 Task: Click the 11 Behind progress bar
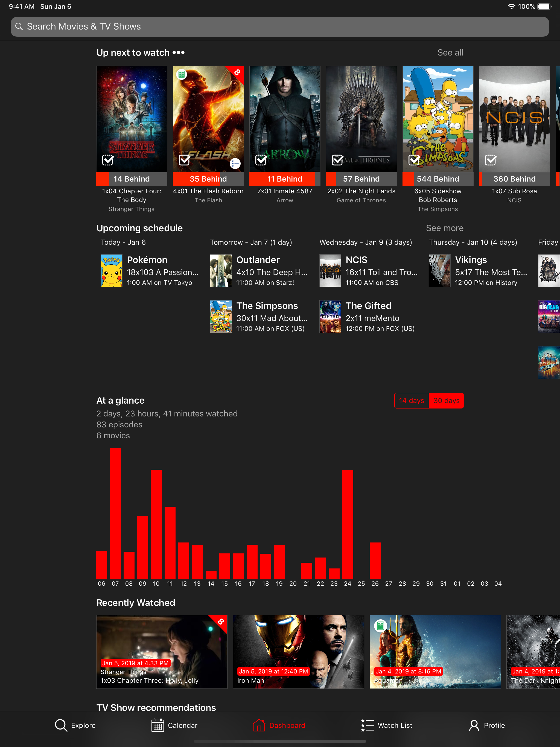pyautogui.click(x=285, y=179)
